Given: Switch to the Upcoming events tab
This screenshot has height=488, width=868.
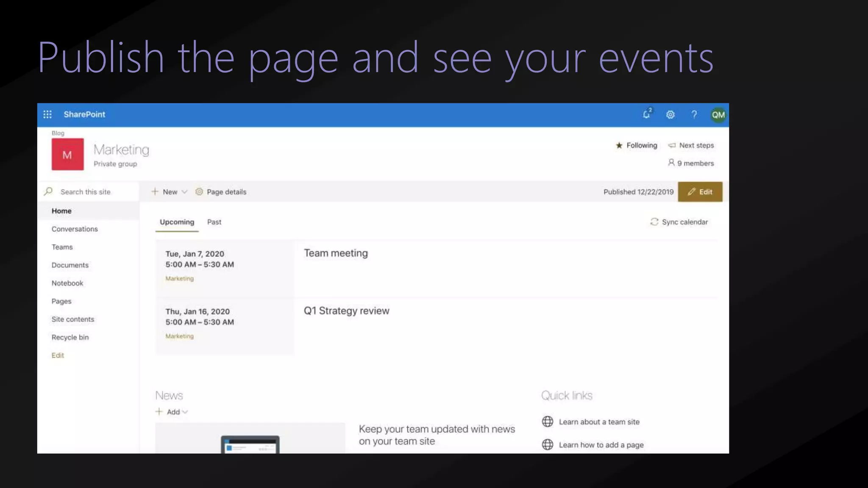Looking at the screenshot, I should pos(177,222).
